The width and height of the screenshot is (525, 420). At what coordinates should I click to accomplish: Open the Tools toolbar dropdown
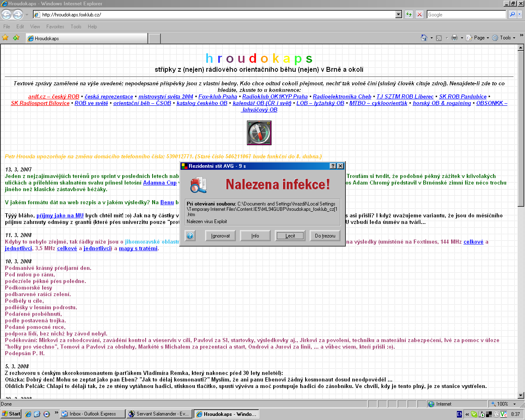pos(504,38)
